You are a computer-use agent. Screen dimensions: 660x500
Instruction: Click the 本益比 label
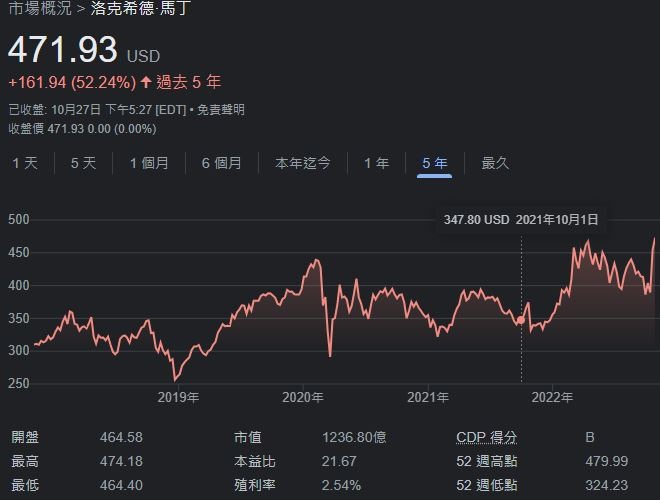pyautogui.click(x=255, y=462)
